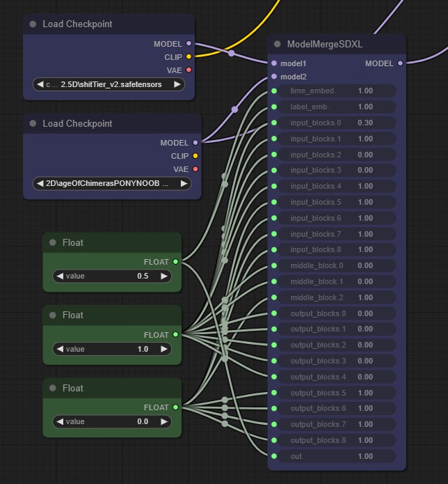The image size is (448, 484).
Task: Click the output_blocks.6 1.00 value field
Action: click(x=337, y=408)
